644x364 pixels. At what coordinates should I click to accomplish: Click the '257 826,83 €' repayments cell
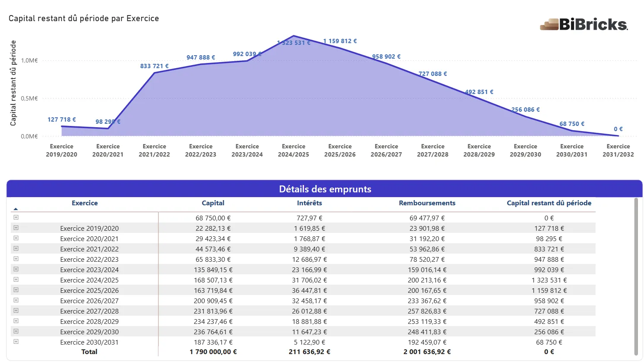pyautogui.click(x=427, y=311)
